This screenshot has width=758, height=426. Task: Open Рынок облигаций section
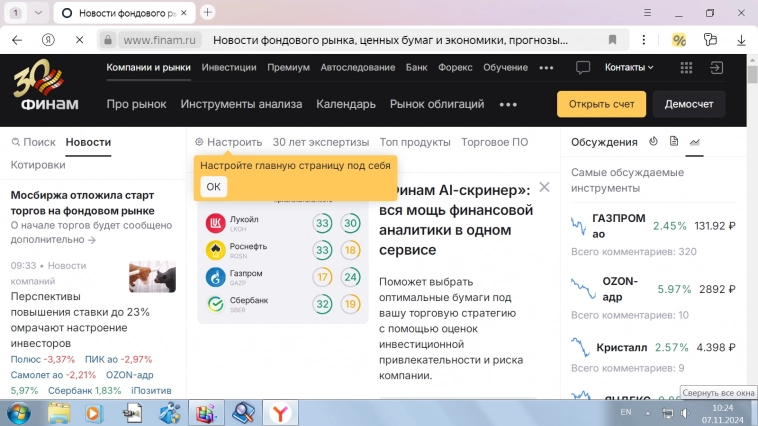(437, 104)
